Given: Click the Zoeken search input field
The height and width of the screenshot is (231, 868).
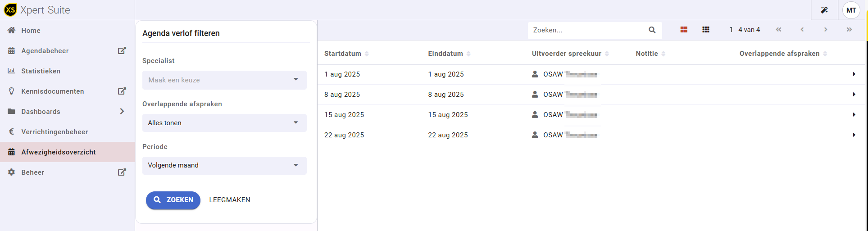Looking at the screenshot, I should coord(588,30).
